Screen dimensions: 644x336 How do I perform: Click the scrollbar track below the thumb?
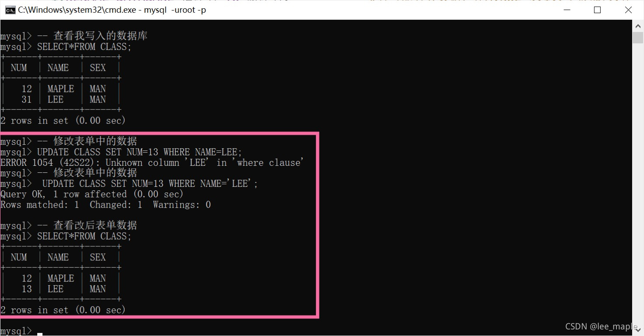637,175
